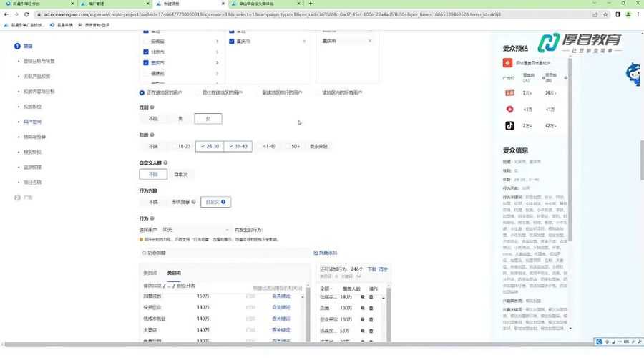Open the 30天 time-range dropdown
Screen dimensions: 644x358
click(195, 229)
